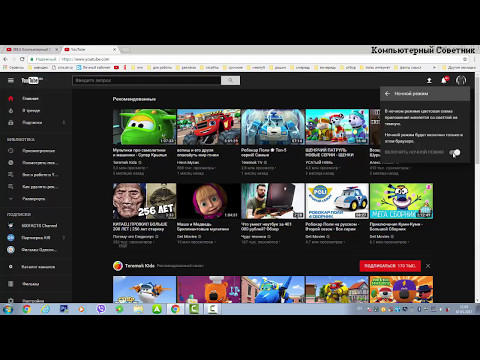The height and width of the screenshot is (360, 480).
Task: Open Internet Explorer from the taskbar
Action: point(45,309)
